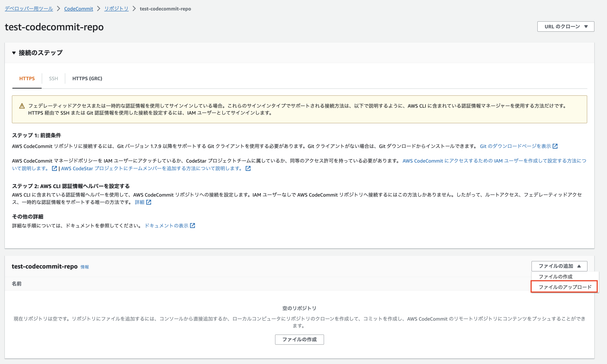
Task: Open the リポジトリ breadcrumb link
Action: coord(116,9)
